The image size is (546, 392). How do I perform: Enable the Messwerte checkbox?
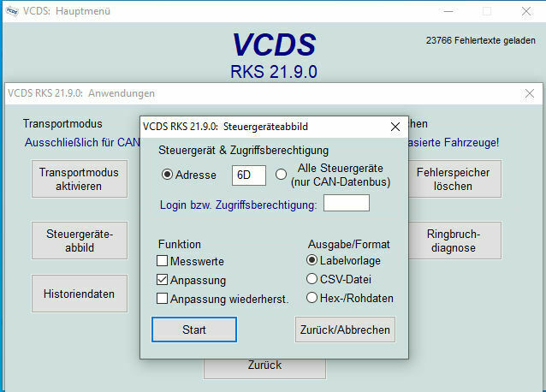162,261
